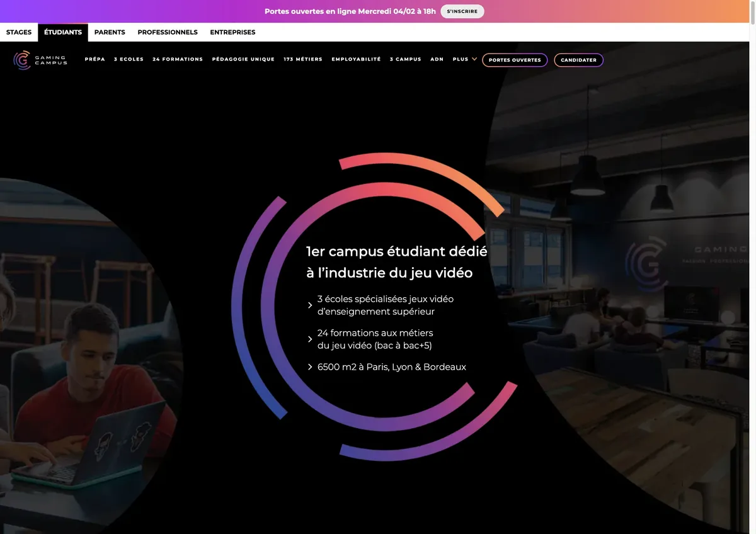Go to the EMPLOYABILITÉ page
The image size is (756, 534).
(x=356, y=59)
